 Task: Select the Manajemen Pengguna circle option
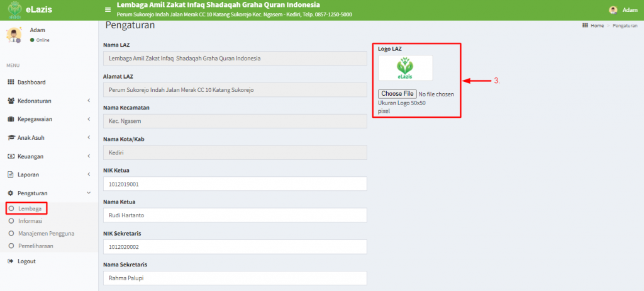(x=11, y=234)
